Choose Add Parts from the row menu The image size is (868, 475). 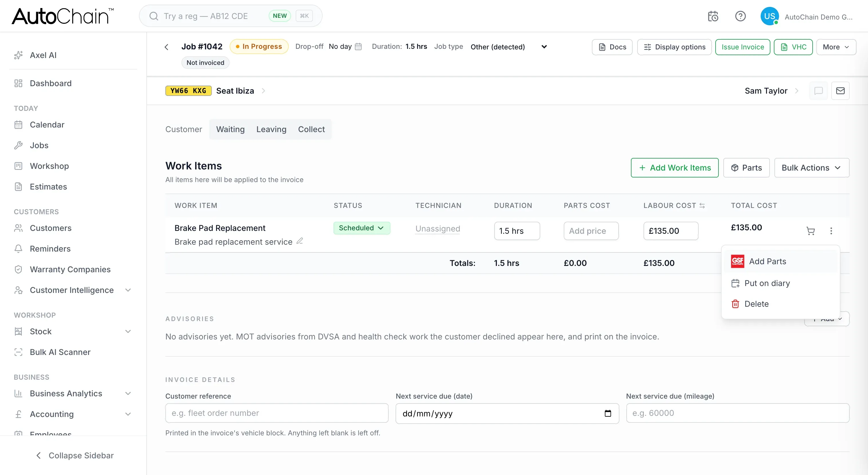780,261
